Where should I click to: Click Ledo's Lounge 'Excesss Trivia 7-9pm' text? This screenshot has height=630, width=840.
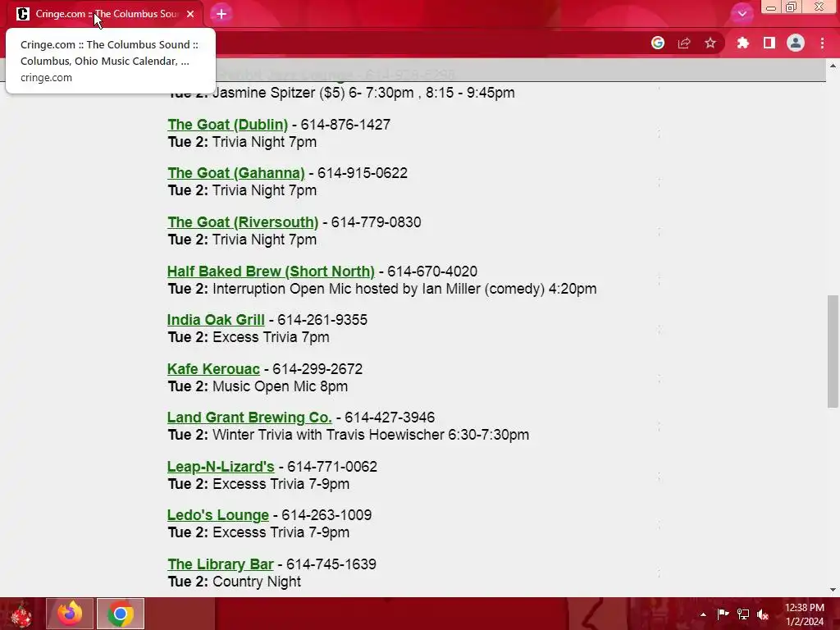(281, 532)
